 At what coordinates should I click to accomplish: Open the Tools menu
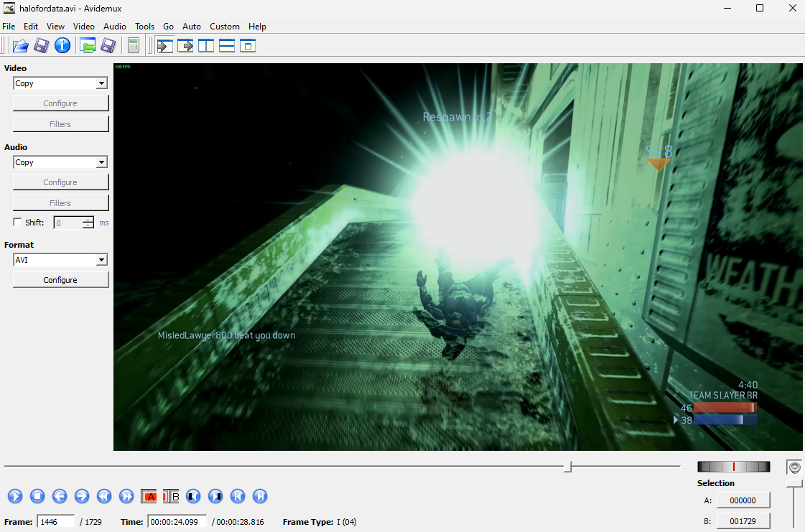click(144, 27)
